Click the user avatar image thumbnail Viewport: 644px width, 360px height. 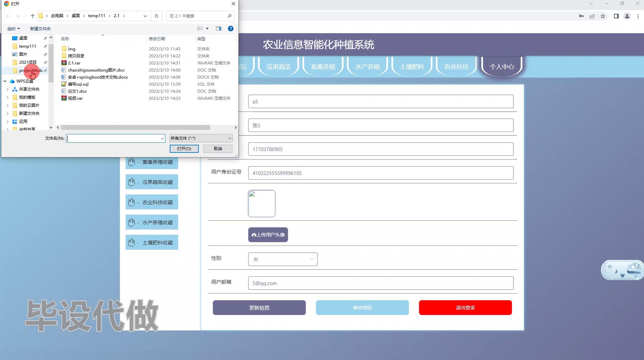pyautogui.click(x=262, y=204)
